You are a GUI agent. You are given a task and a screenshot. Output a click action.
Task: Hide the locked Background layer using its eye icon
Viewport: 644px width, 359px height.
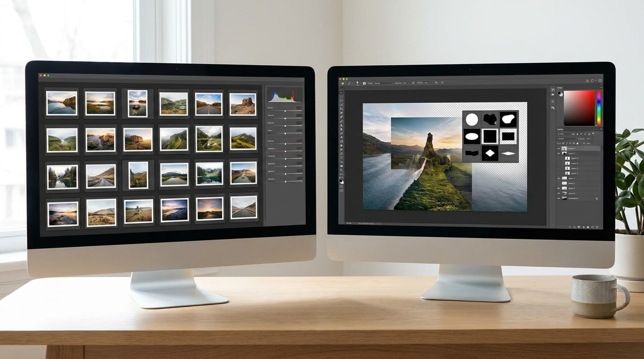(558, 199)
